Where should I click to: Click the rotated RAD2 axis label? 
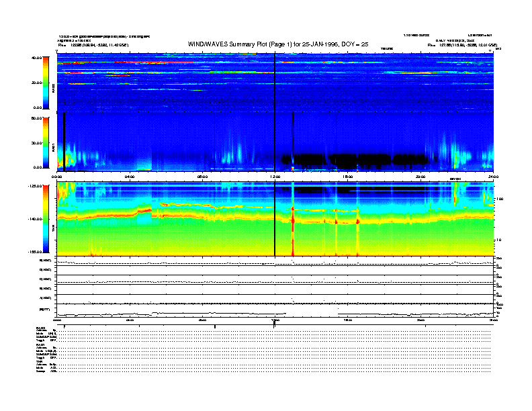pos(53,89)
